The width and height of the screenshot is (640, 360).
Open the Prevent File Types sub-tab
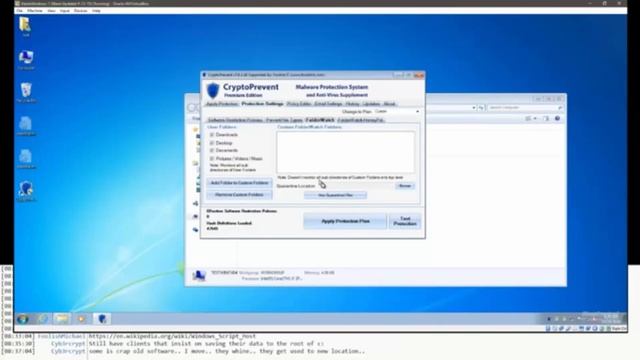point(284,120)
